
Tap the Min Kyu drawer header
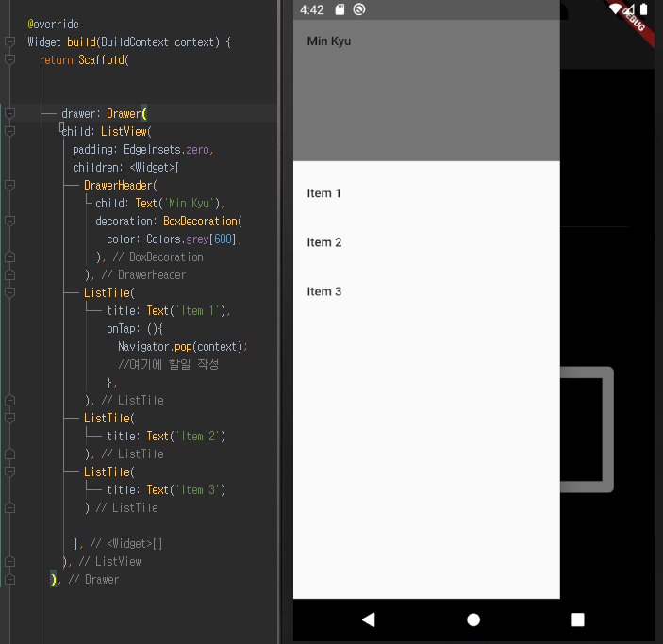(426, 91)
